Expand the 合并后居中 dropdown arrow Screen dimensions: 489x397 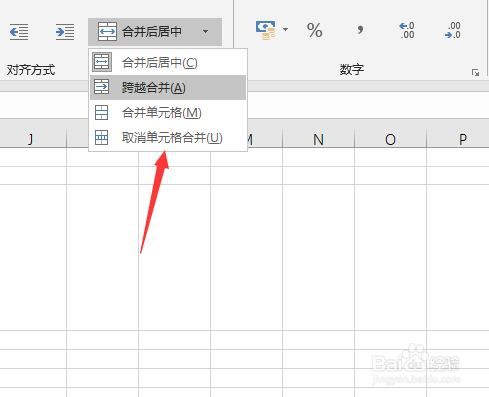pyautogui.click(x=206, y=32)
